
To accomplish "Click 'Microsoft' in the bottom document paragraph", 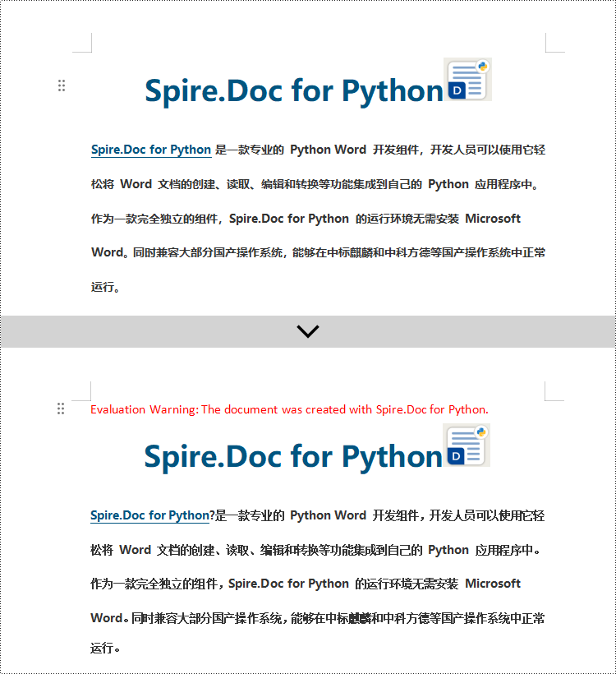I will 493,584.
